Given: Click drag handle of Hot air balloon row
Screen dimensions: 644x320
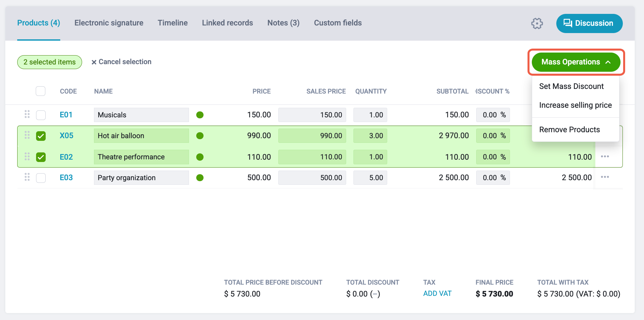Looking at the screenshot, I should 27,135.
